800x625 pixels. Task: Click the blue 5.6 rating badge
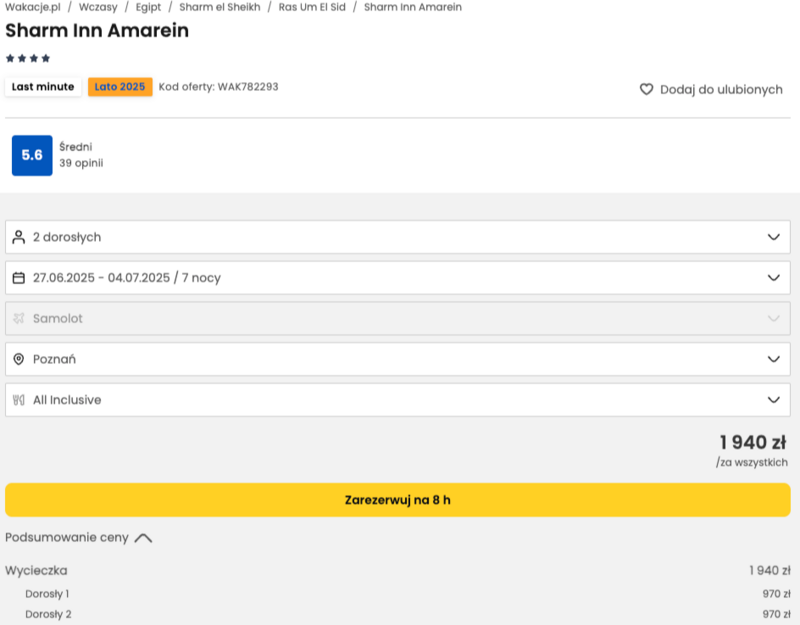click(x=32, y=155)
